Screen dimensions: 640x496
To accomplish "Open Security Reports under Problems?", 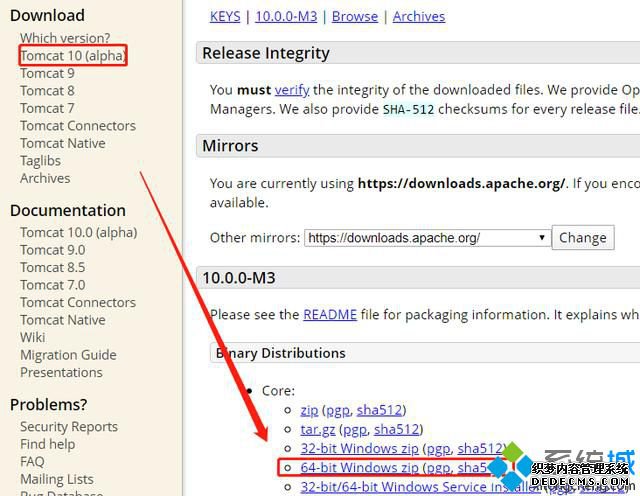I will coord(69,427).
